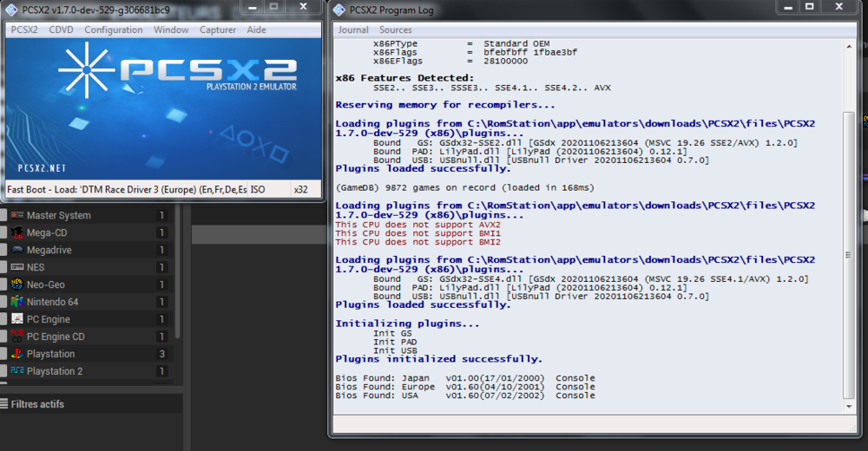Toggle the Playstation filter checkbox
Screen dimensions: 868x451
coord(3,354)
